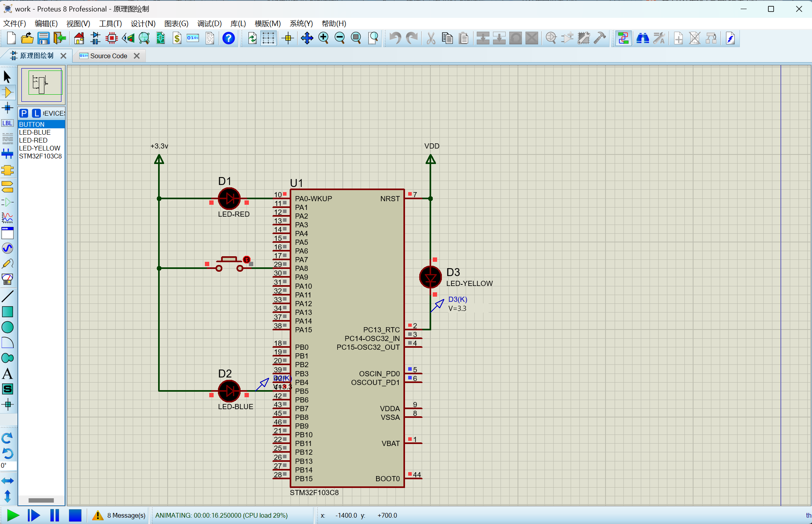Switch to the Source Code tab

[109, 56]
